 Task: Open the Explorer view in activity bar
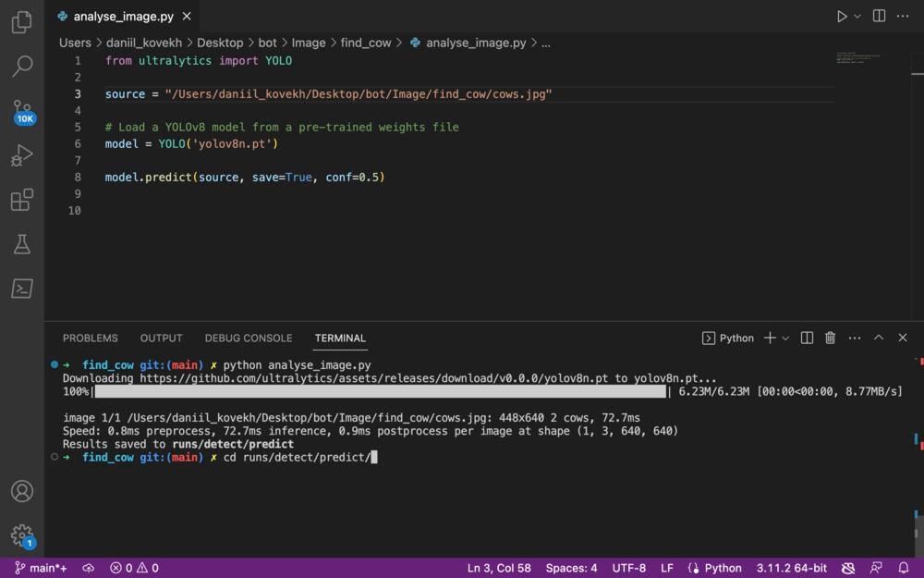coord(22,22)
